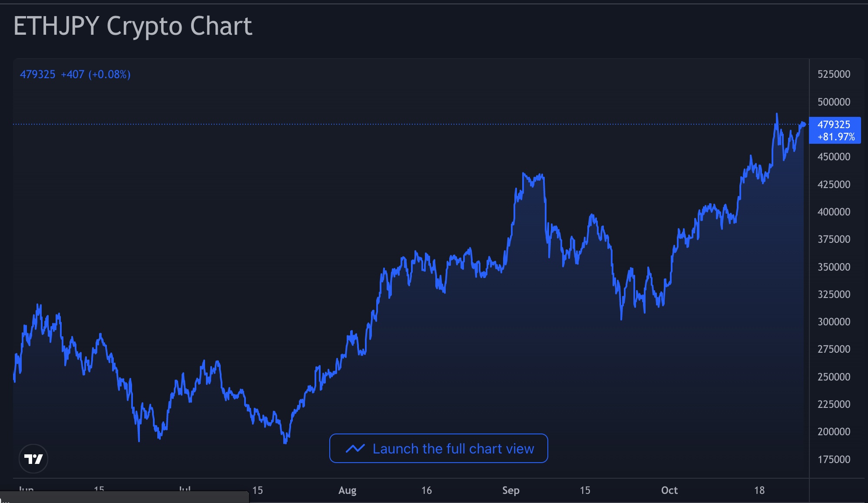Viewport: 868px width, 503px height.
Task: Click the 18 date label after Oct
Action: (x=759, y=490)
